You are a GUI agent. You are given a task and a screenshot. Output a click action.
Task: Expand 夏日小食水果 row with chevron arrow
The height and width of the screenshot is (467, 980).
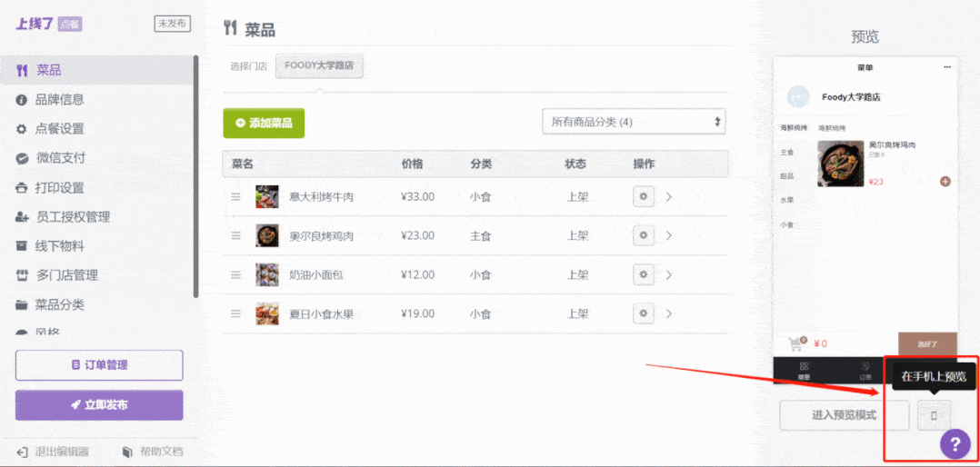point(669,313)
